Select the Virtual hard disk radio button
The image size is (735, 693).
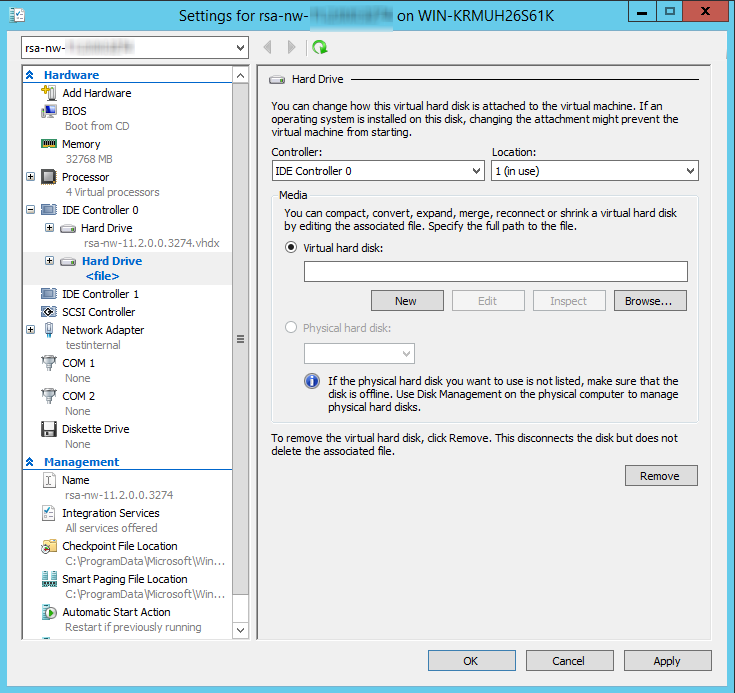coord(292,247)
